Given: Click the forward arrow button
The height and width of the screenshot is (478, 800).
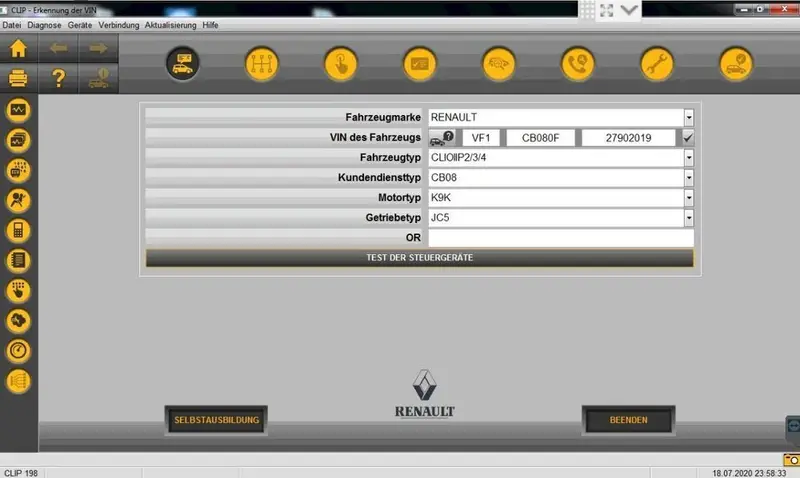Looking at the screenshot, I should [x=98, y=48].
